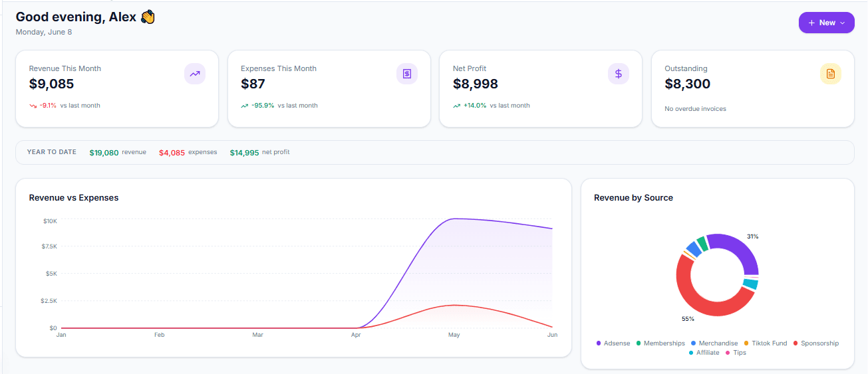Click the $10K label on chart axis
Screen dimensions: 868x374
coord(50,221)
